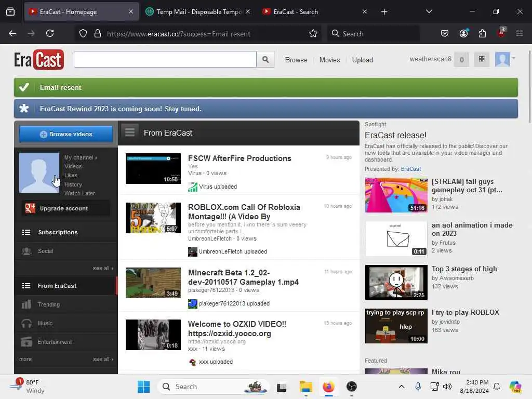Click the Firefox address bar URL
The width and height of the screenshot is (532, 399).
[178, 34]
